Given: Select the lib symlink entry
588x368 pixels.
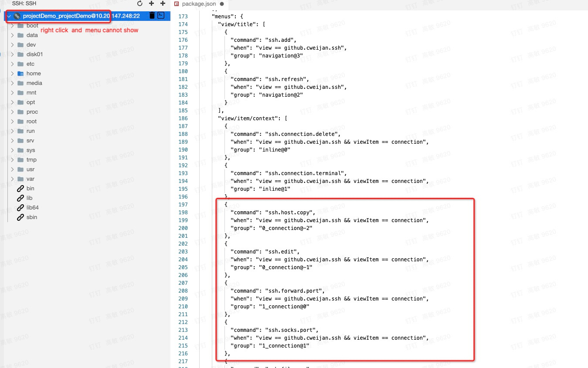Looking at the screenshot, I should pyautogui.click(x=29, y=198).
